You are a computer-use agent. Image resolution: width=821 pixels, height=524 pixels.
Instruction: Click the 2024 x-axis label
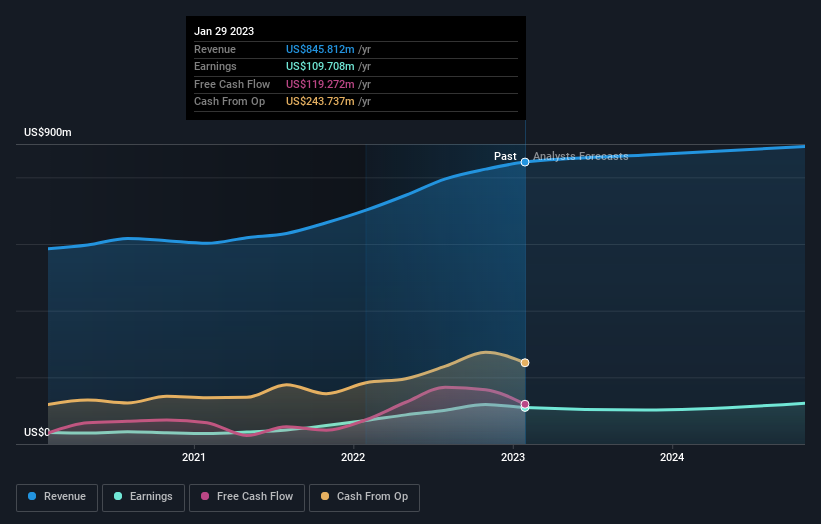point(672,457)
